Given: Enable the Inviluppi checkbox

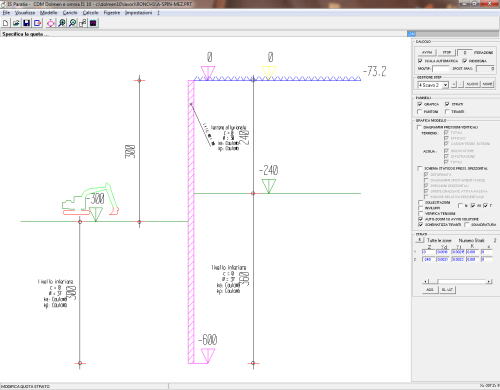Looking at the screenshot, I should click(421, 208).
